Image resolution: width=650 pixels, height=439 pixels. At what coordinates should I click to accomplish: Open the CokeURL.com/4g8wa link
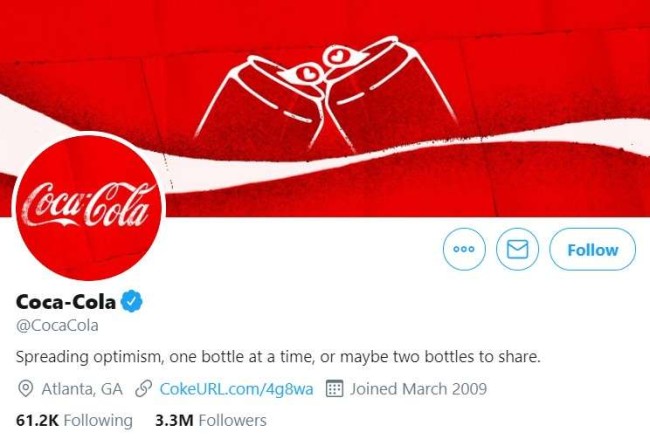coord(238,388)
